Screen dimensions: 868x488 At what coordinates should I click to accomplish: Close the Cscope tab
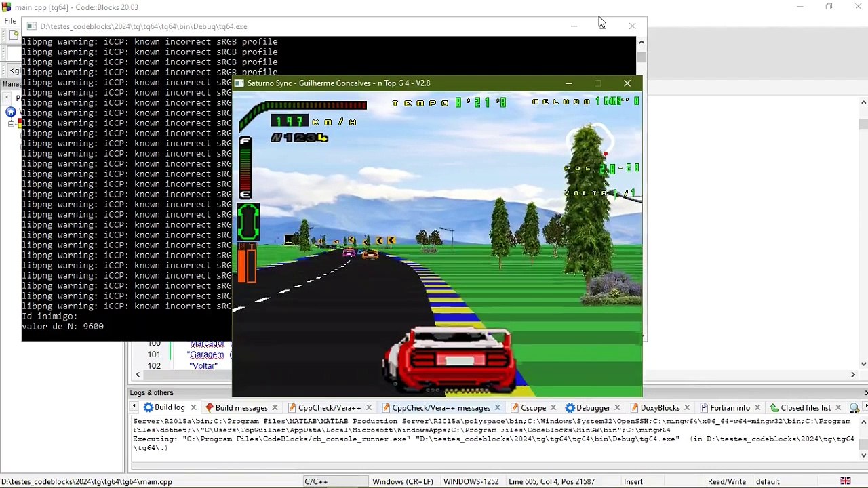click(553, 407)
